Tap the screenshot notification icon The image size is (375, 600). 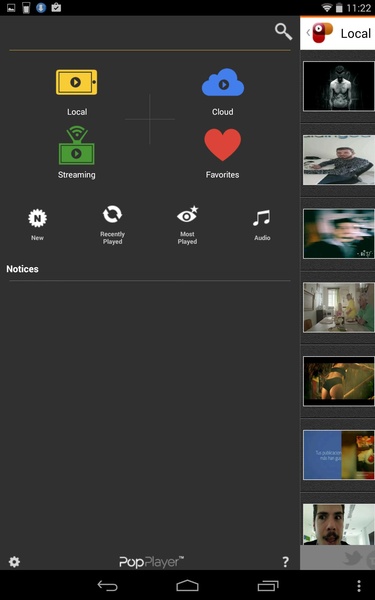(11, 7)
